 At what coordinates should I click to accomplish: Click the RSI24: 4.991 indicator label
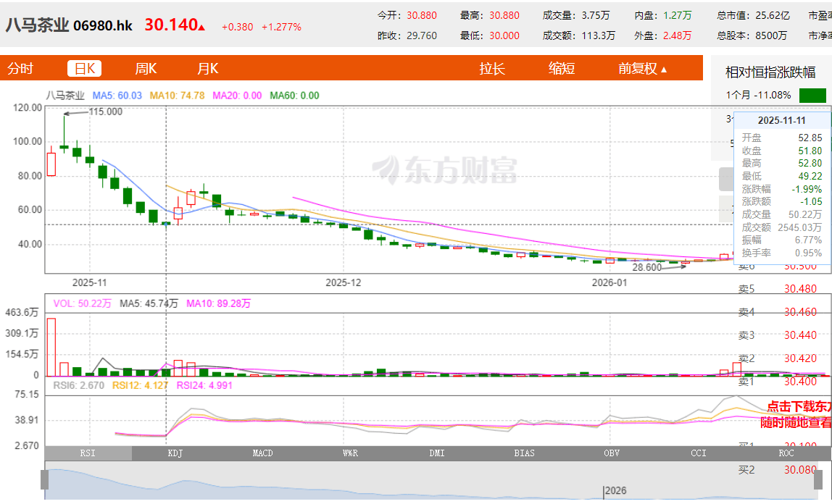point(204,385)
